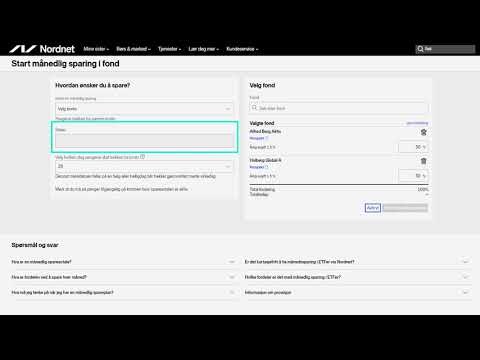Open the fact sheet link under Alfred Berg fund
Viewport: 480px width, 360px height.
click(259, 138)
